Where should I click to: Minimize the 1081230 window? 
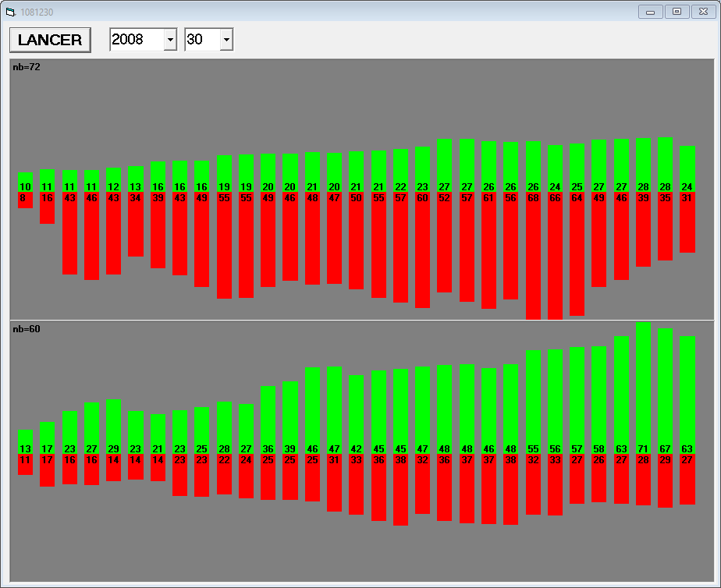point(650,12)
